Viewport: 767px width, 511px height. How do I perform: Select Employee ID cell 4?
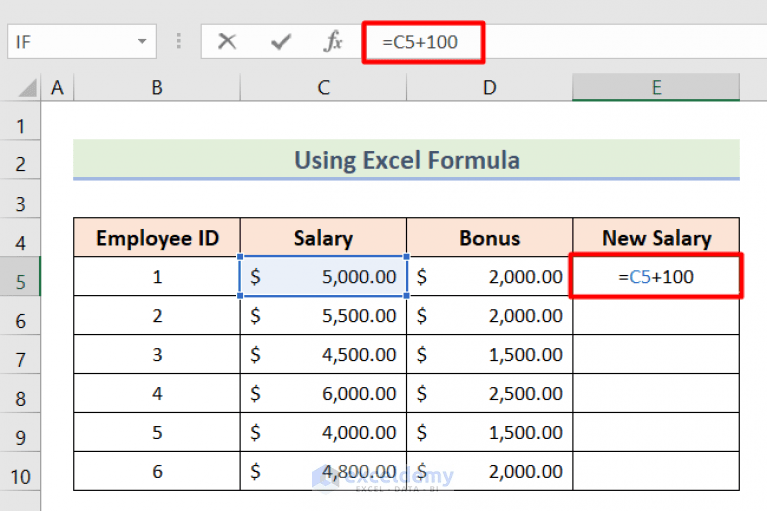(x=157, y=394)
